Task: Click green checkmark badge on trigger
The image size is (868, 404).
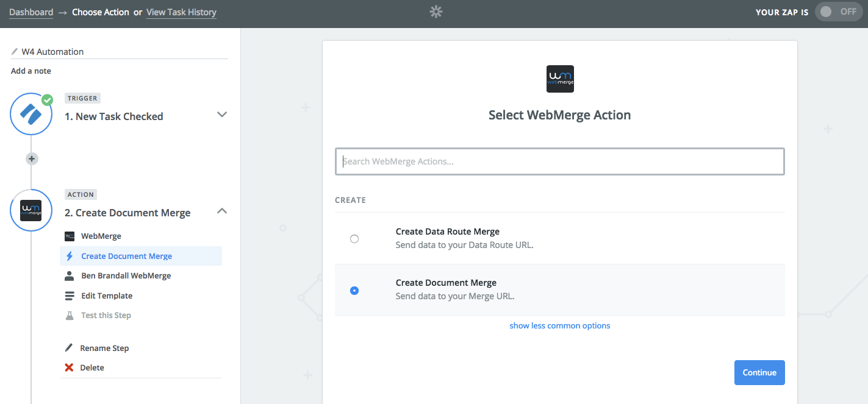Action: pyautogui.click(x=47, y=100)
